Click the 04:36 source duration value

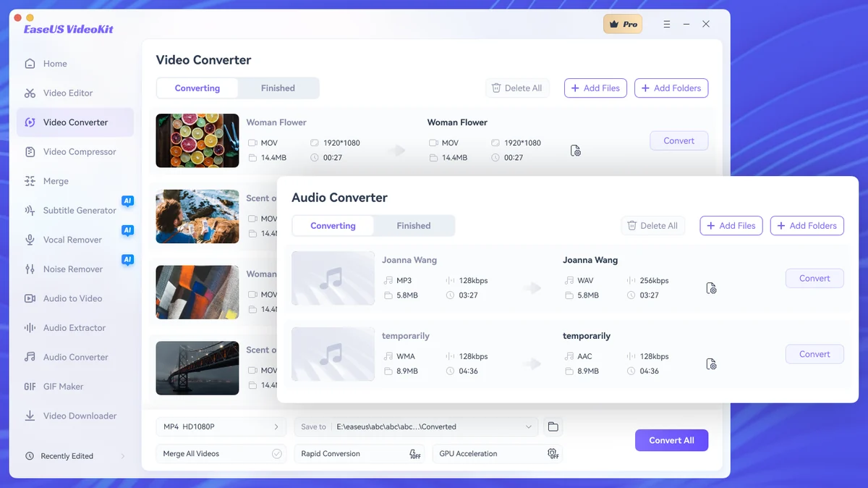(x=468, y=371)
